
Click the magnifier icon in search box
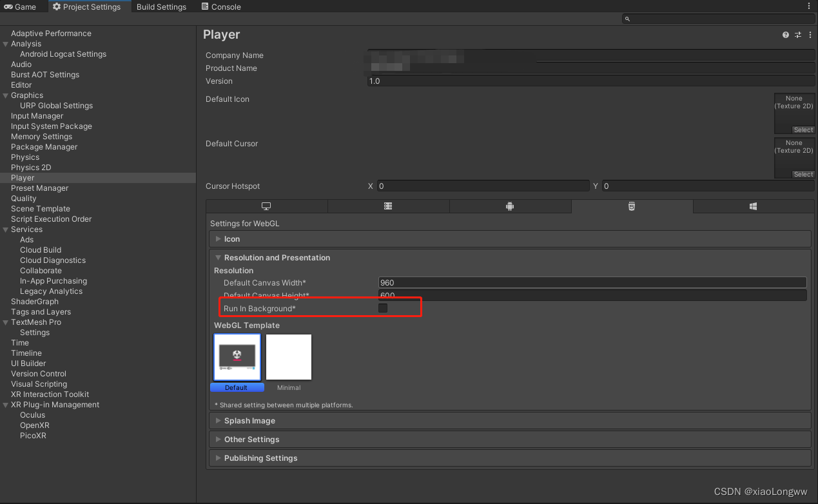tap(627, 19)
